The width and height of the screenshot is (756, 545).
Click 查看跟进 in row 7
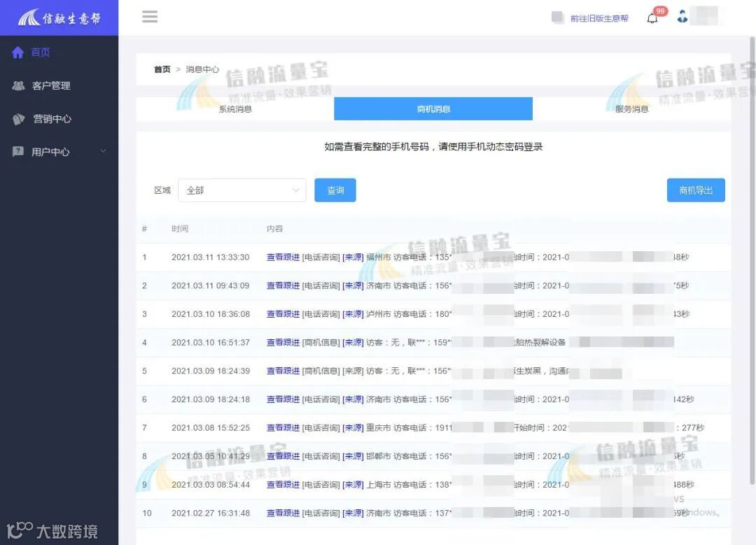[283, 428]
